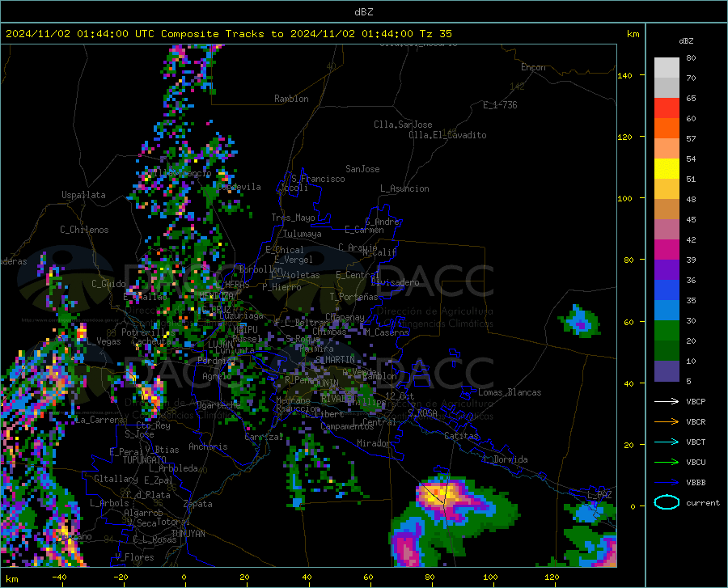Click the Lomas_Blancas map label
Screen dimensions: 728x588
(x=510, y=392)
